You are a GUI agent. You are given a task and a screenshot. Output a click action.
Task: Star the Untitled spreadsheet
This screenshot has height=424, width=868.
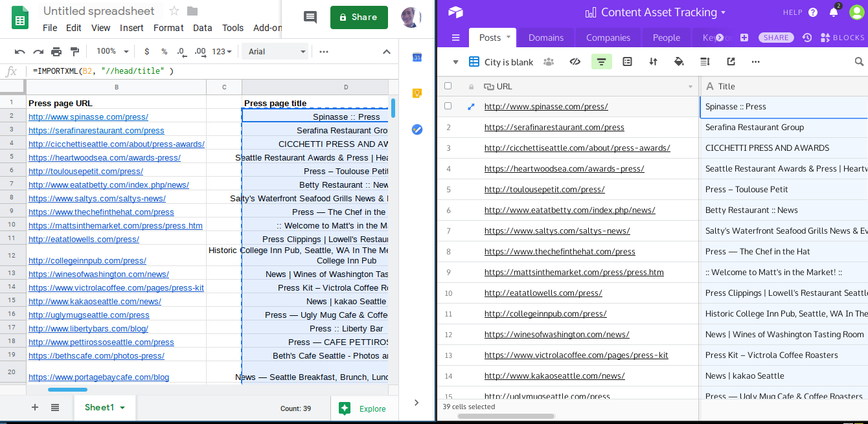tap(174, 11)
